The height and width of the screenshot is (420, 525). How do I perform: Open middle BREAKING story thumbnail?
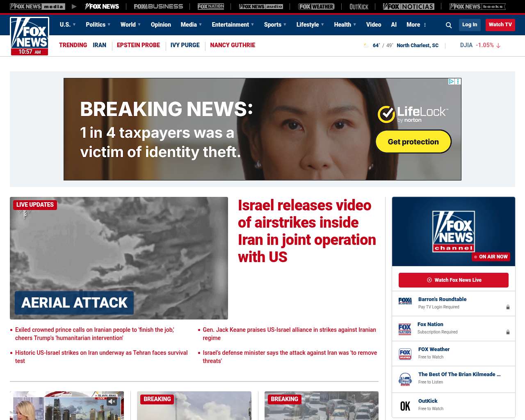(x=194, y=406)
